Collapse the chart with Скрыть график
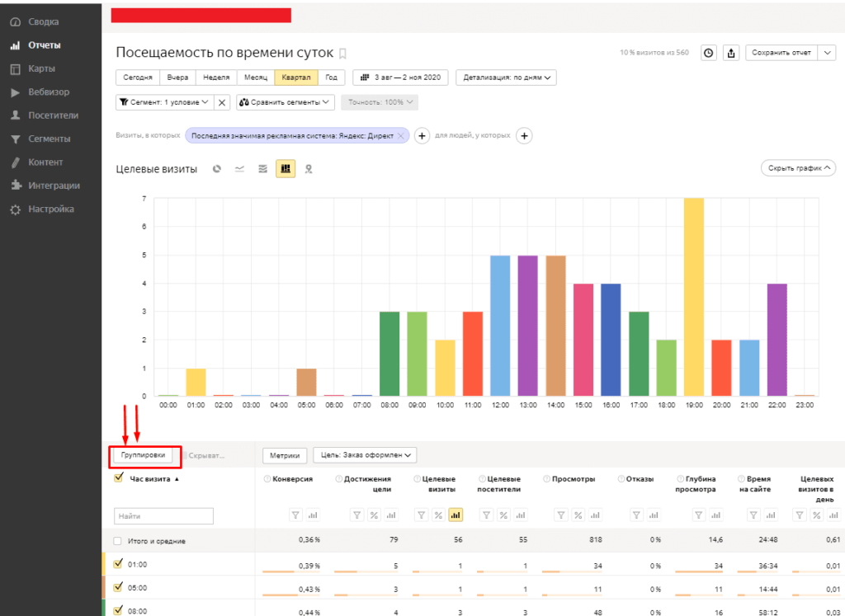845x616 pixels. point(798,168)
